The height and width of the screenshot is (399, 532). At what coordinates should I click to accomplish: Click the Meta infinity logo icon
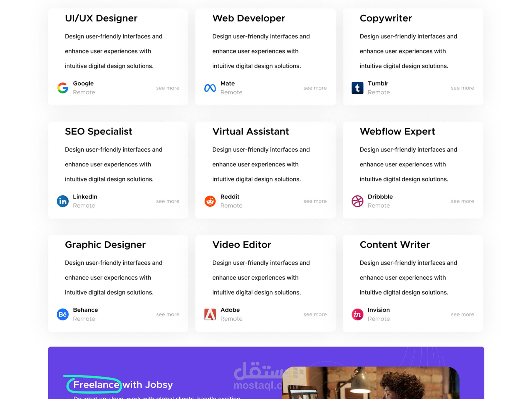pos(210,88)
